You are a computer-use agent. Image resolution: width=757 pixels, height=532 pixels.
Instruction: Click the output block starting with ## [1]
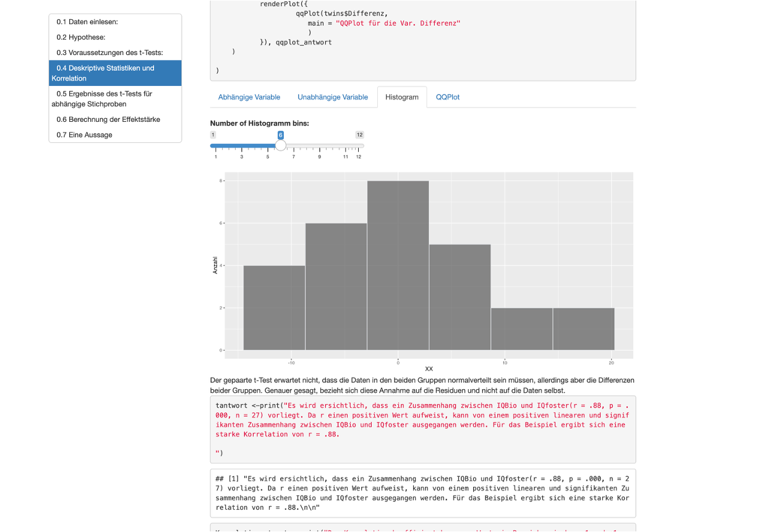pos(422,493)
